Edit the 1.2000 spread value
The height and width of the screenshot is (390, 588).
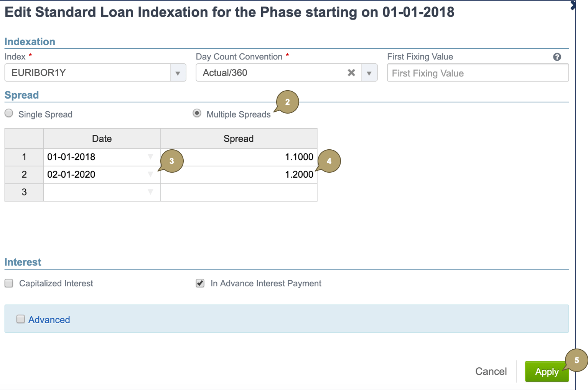tap(268, 174)
